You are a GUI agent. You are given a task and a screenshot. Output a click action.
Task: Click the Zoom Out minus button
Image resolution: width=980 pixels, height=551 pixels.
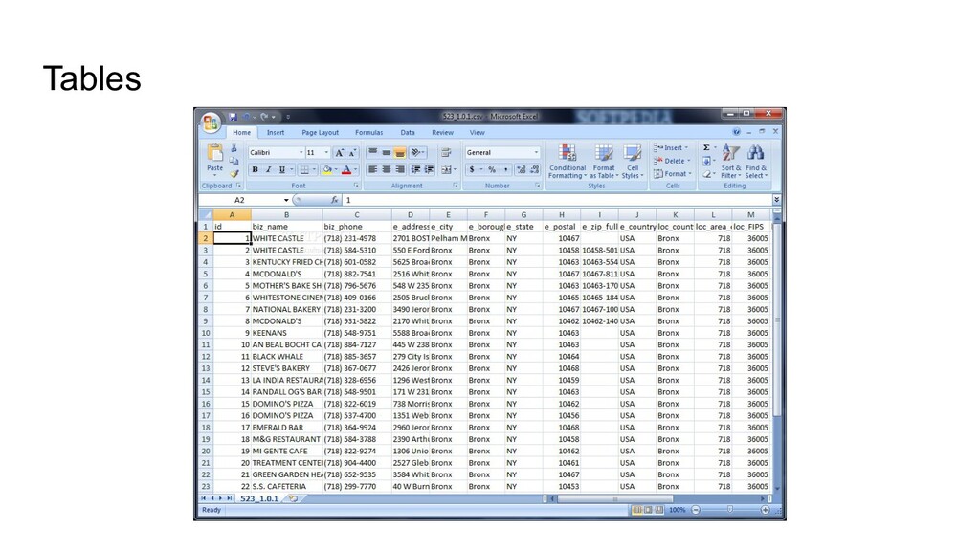pos(696,511)
